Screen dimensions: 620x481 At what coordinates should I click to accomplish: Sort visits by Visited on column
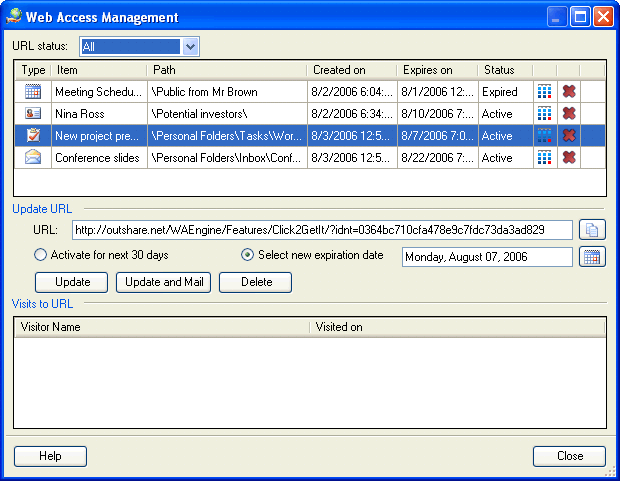[x=457, y=327]
